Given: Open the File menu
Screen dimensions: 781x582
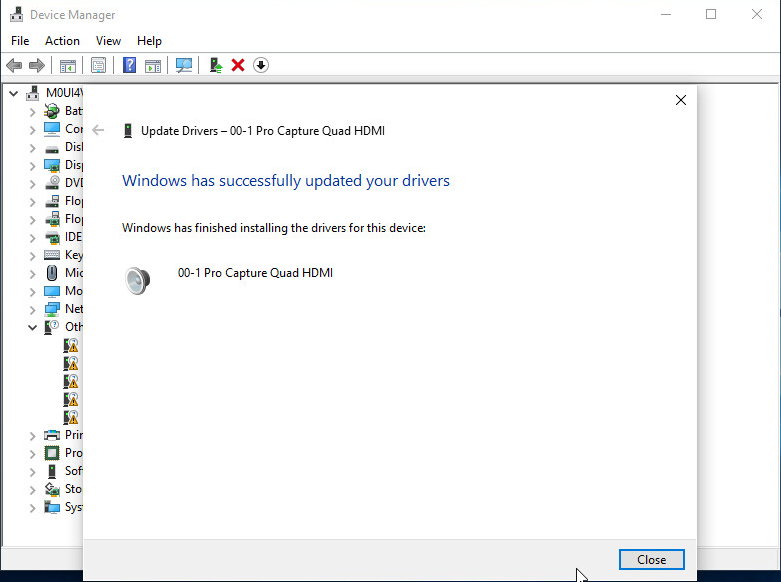Looking at the screenshot, I should tap(20, 41).
